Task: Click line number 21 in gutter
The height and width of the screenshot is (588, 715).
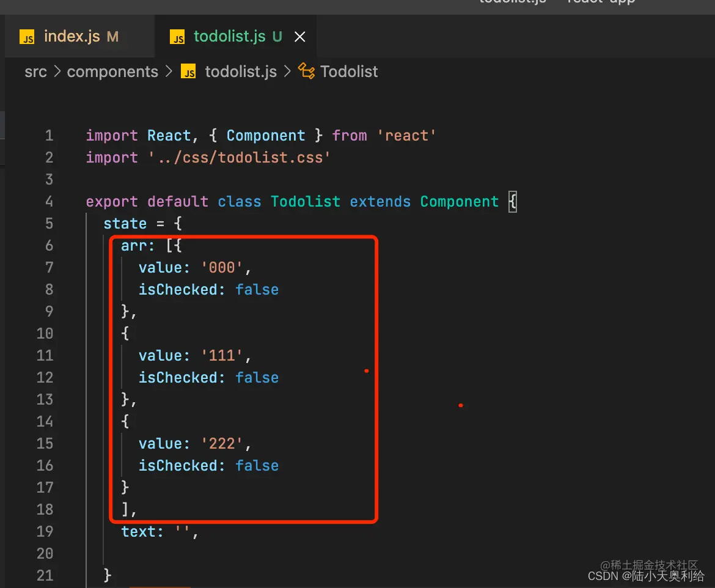Action: coord(45,575)
